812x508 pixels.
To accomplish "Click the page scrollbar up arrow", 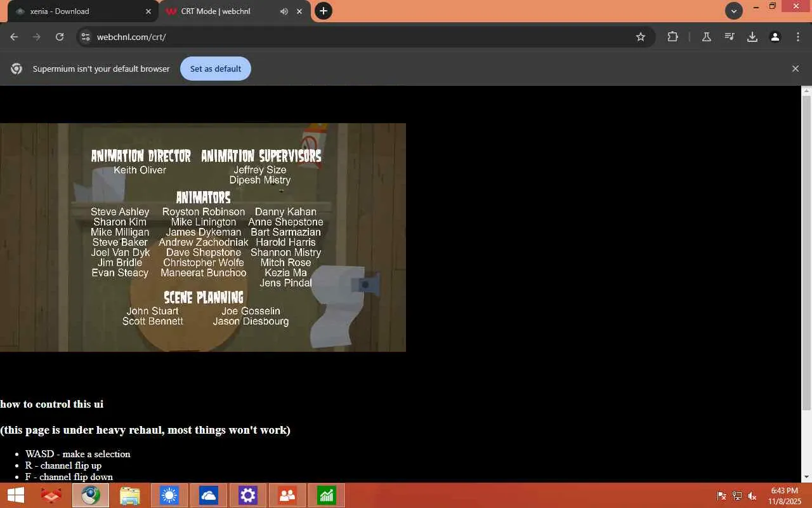I will tap(807, 91).
